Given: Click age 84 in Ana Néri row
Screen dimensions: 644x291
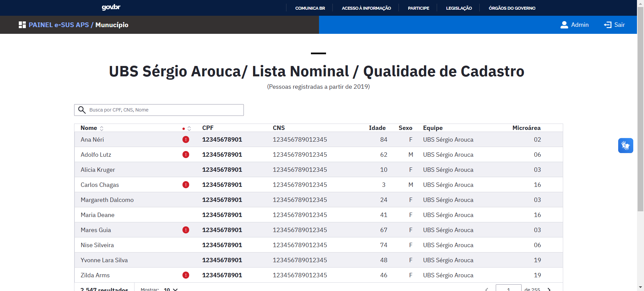Looking at the screenshot, I should 384,140.
